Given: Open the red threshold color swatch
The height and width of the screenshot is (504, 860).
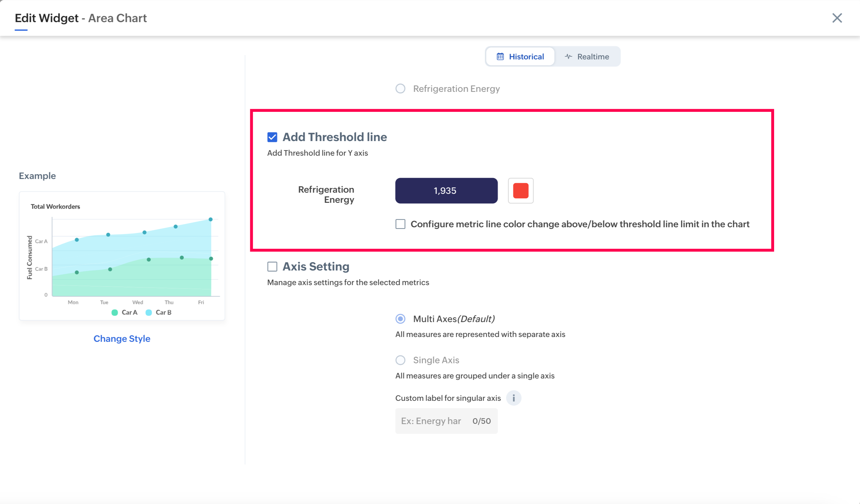Looking at the screenshot, I should [x=520, y=191].
